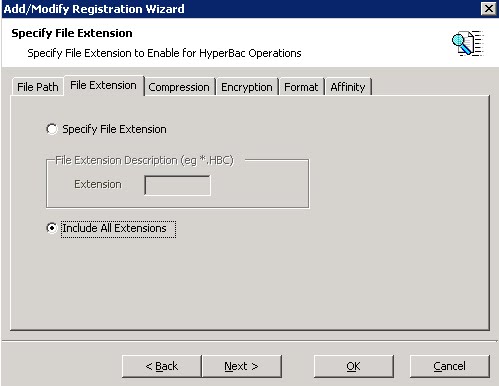
Task: Click the HyperBac Operations description text
Action: [164, 53]
